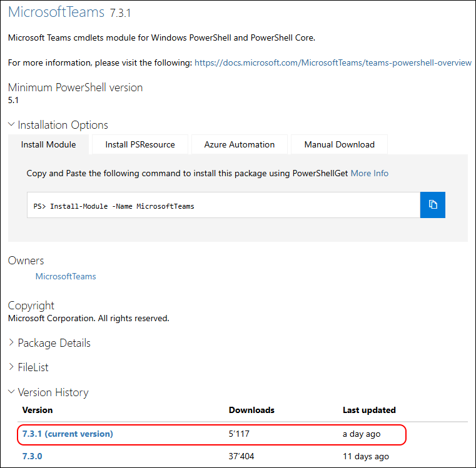Click the 'a day ago' last updated cell

[x=362, y=434]
